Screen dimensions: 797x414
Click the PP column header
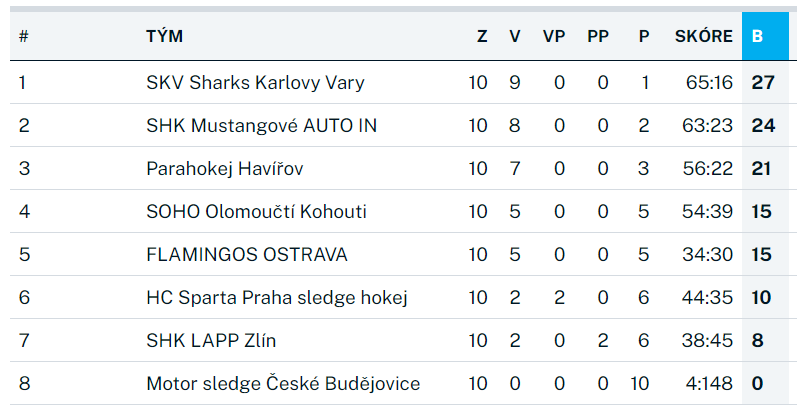598,37
